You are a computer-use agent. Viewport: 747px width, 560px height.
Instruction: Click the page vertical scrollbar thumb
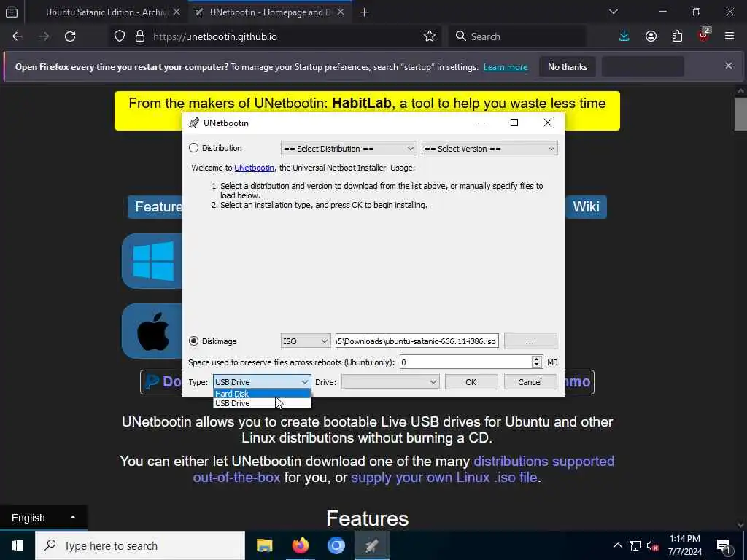click(x=740, y=114)
